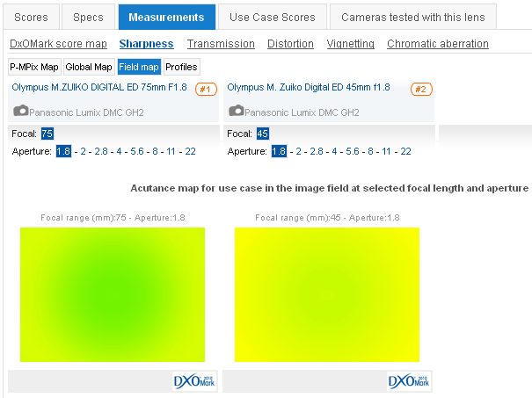The image size is (532, 398).
Task: Click the DxOMark logo under the 75mm map
Action: (x=194, y=381)
